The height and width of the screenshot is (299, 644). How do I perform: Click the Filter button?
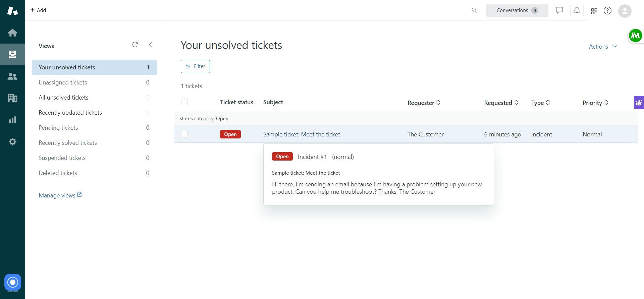coord(195,66)
